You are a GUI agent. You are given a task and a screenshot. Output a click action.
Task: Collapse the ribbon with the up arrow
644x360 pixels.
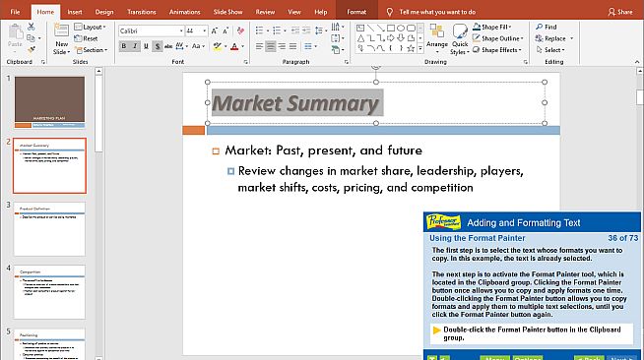pos(637,62)
